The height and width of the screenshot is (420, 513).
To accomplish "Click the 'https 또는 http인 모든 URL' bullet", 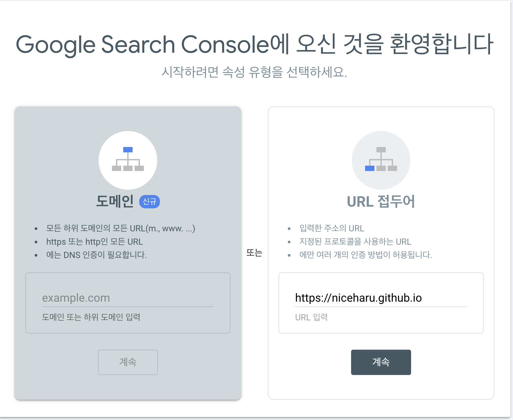I will [x=95, y=242].
